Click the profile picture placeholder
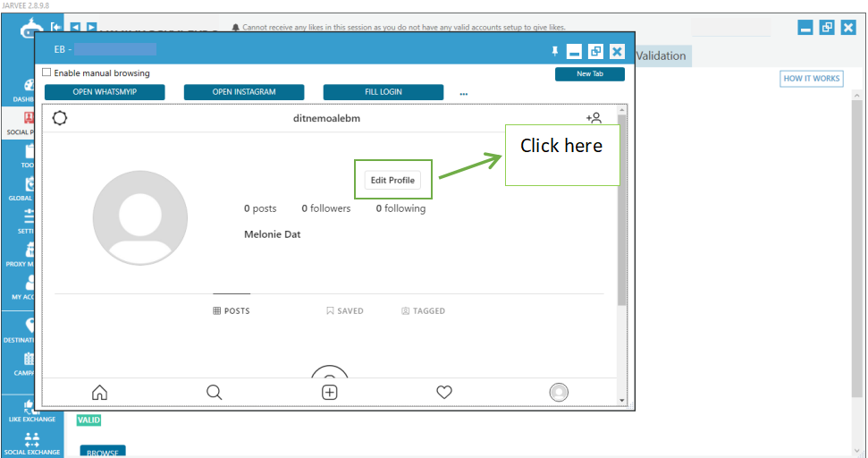This screenshot has width=868, height=458. point(140,217)
